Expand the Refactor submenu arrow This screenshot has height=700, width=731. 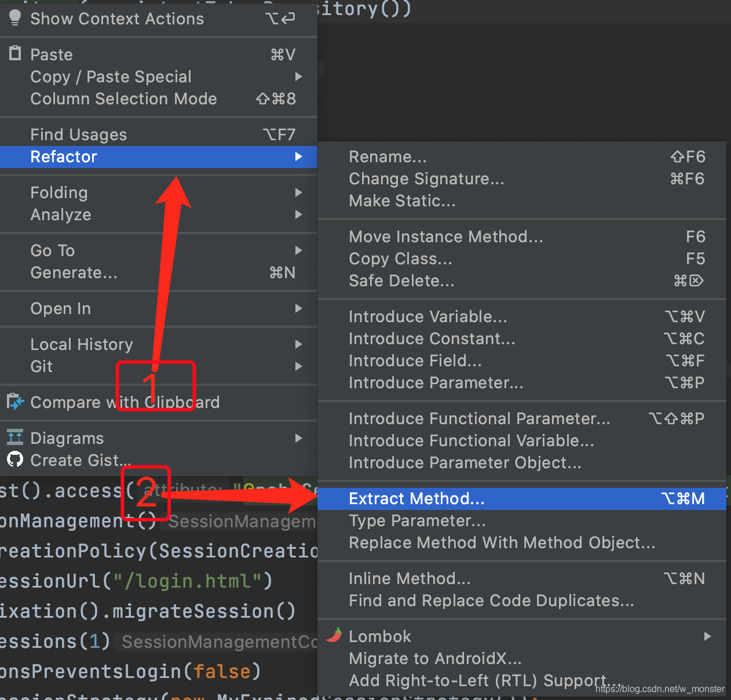[298, 156]
